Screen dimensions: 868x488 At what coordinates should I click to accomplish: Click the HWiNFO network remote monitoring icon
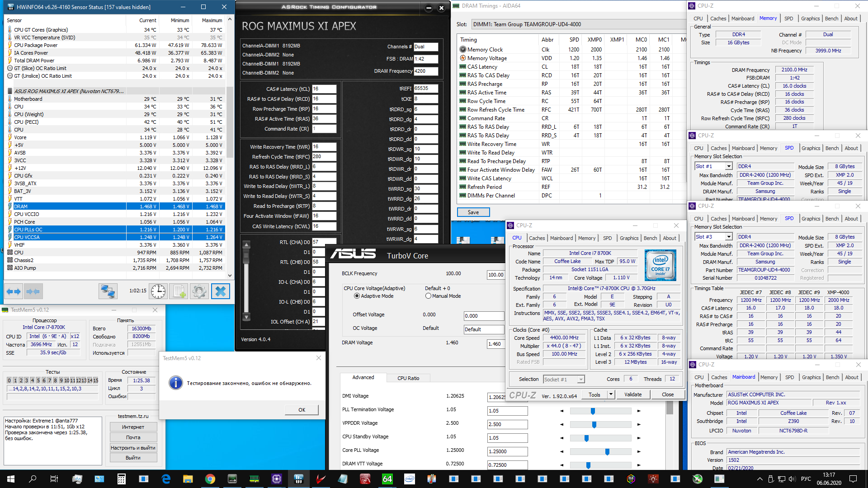coord(108,291)
